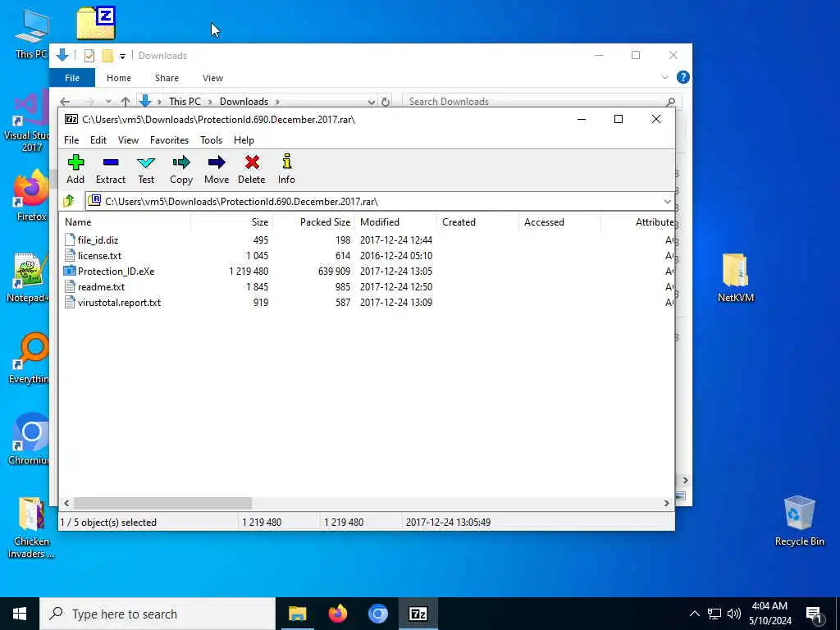Viewport: 840px width, 630px height.
Task: Click the Explorer refresh button
Action: pos(386,101)
